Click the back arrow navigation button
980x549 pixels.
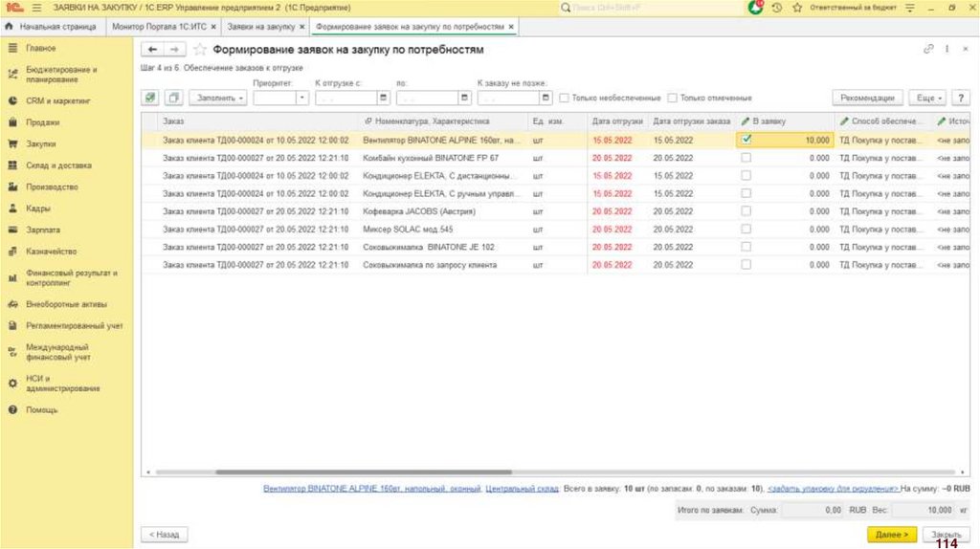(x=153, y=49)
